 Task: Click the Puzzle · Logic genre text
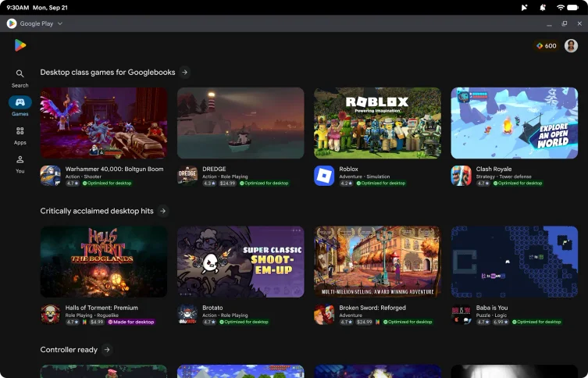491,316
